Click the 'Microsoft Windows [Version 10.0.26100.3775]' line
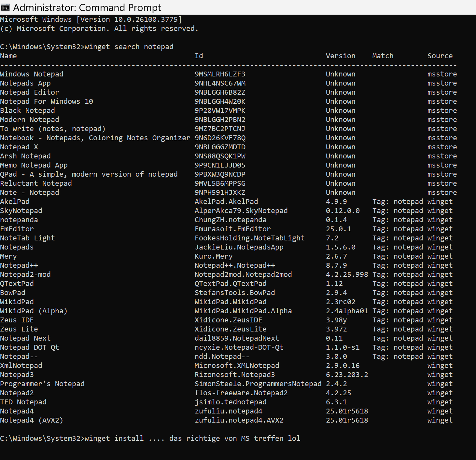Image resolution: width=476 pixels, height=460 pixels. tap(91, 20)
